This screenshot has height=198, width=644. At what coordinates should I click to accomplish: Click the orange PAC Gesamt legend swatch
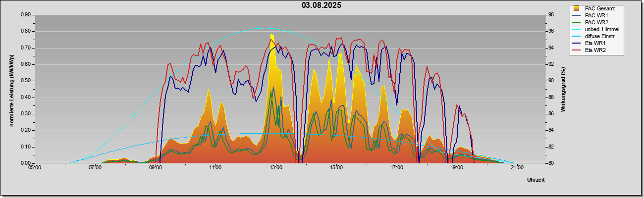pos(576,8)
